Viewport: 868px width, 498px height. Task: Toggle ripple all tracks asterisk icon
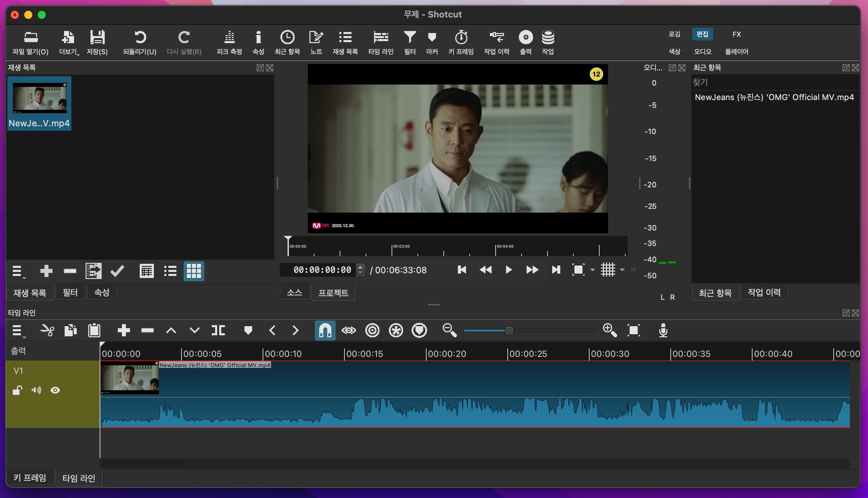point(396,331)
